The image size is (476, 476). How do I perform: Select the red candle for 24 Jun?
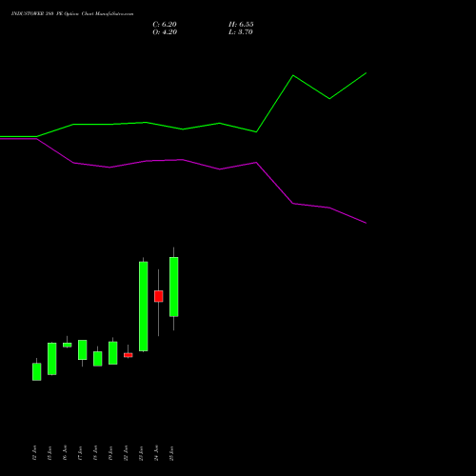(x=159, y=296)
